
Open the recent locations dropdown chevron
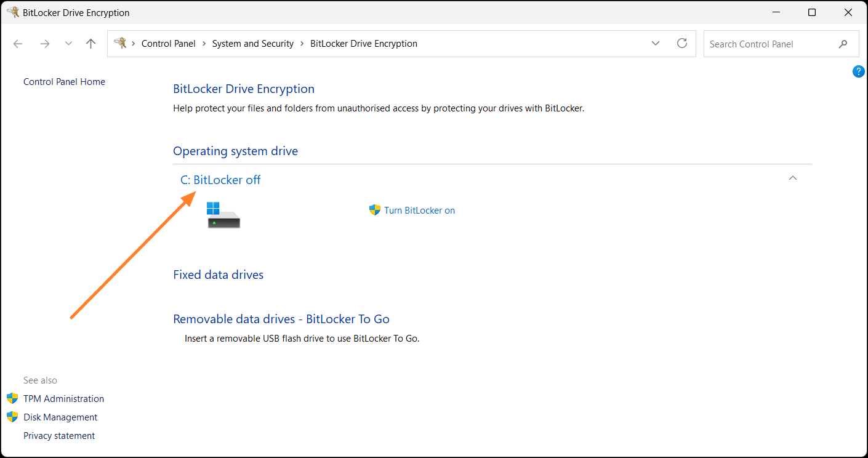point(68,44)
